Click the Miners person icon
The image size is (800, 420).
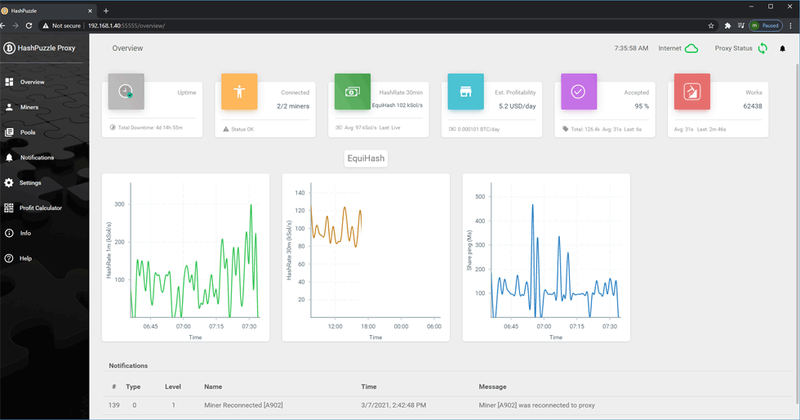point(9,107)
